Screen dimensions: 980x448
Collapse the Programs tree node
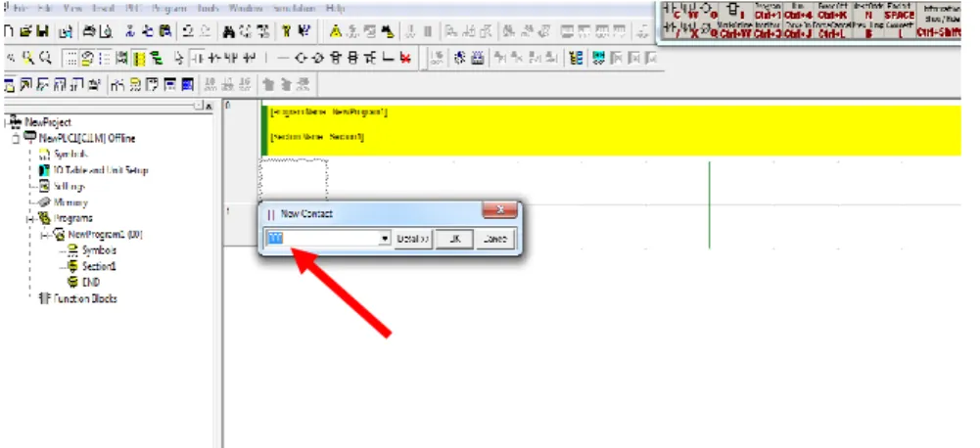29,219
